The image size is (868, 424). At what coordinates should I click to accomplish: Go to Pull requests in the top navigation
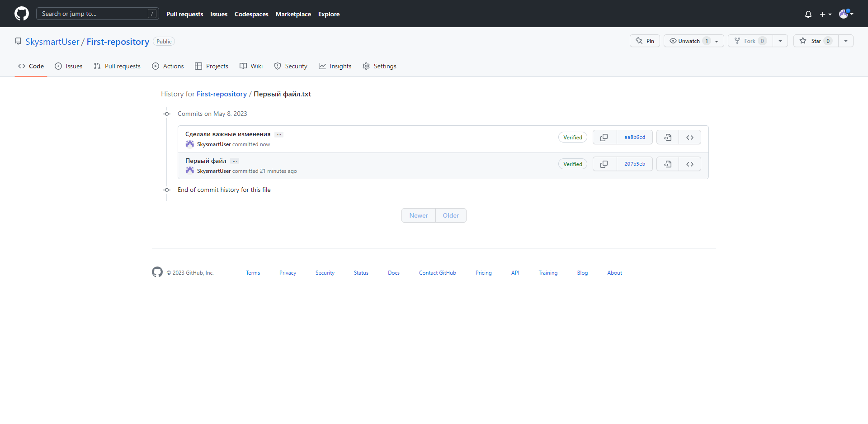pos(184,14)
